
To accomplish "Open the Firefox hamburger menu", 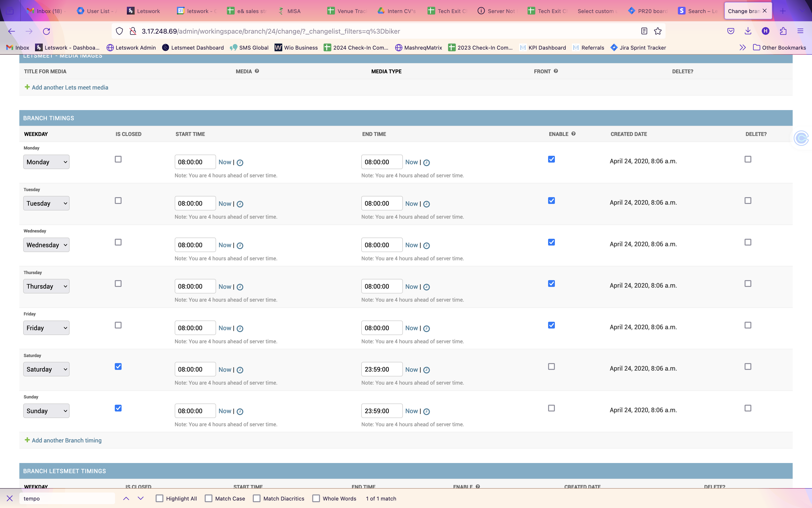I will pyautogui.click(x=800, y=31).
